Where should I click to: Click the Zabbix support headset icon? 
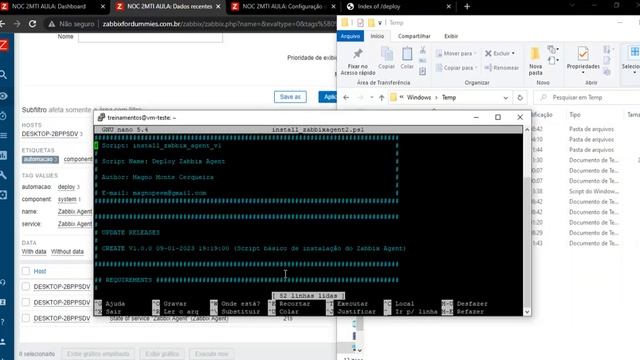click(x=3, y=282)
